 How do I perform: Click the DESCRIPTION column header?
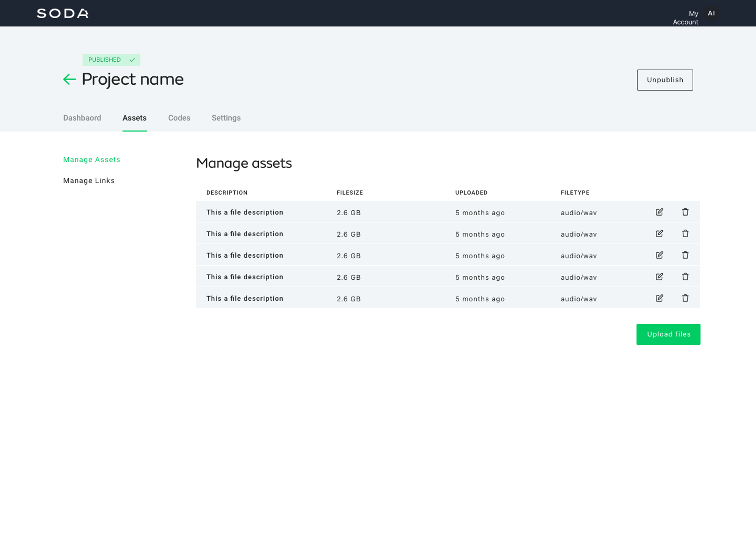[227, 193]
